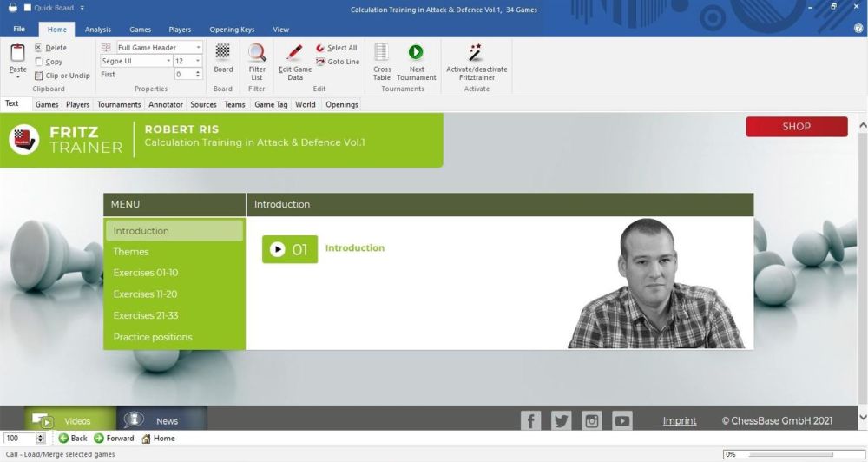Viewport: 868px width, 462px height.
Task: Click the ChessBase Fritz Trainer logo
Action: click(23, 139)
